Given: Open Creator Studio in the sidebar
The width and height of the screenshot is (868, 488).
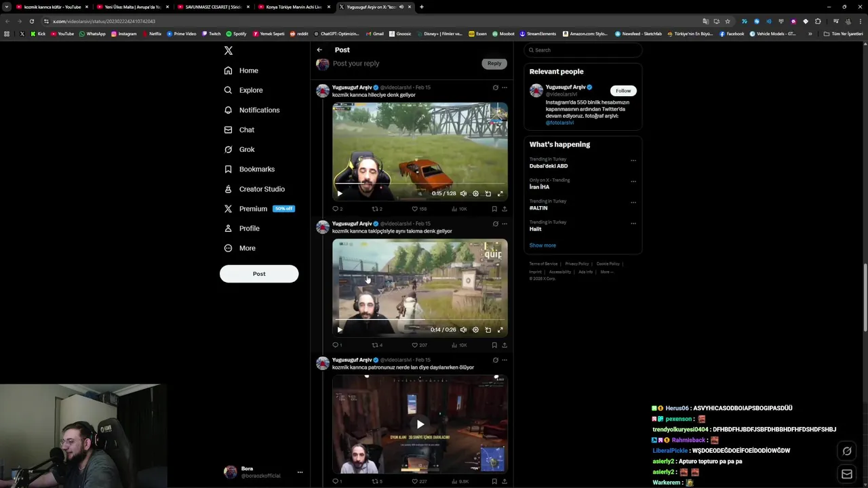Looking at the screenshot, I should click(x=254, y=189).
